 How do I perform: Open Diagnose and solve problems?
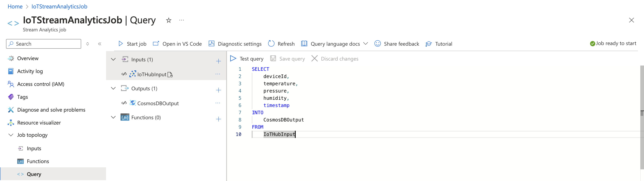tap(51, 110)
